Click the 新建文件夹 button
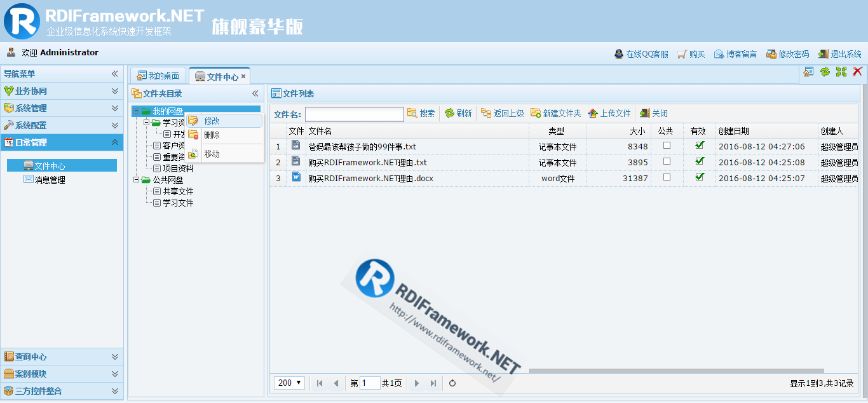This screenshot has width=868, height=403. tap(555, 113)
